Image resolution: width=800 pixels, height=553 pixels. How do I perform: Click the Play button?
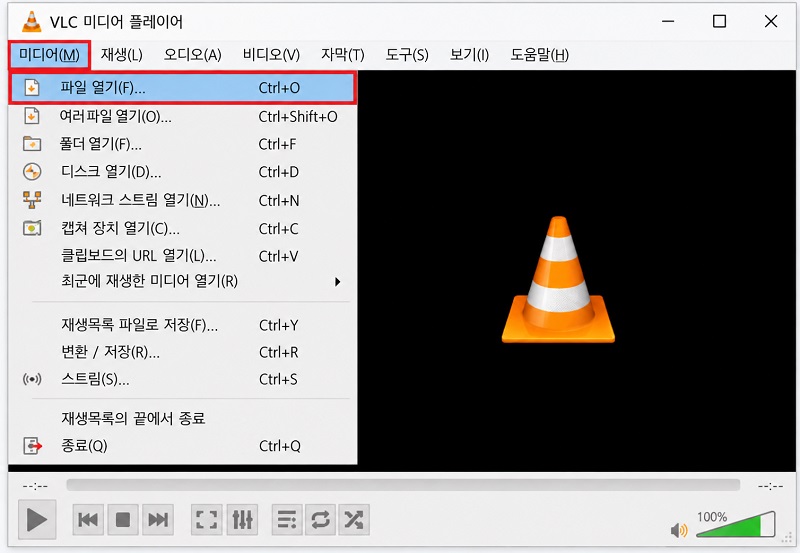coord(37,520)
